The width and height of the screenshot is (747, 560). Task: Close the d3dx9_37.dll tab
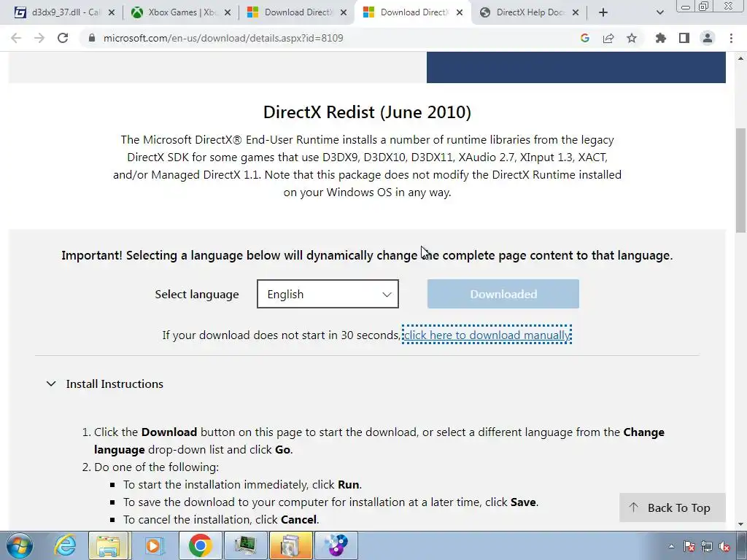[112, 12]
